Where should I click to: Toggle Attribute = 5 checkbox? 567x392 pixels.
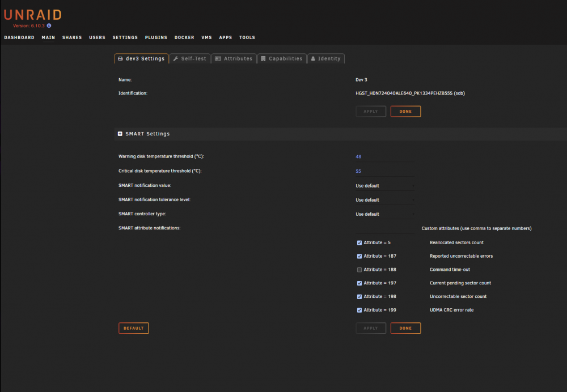coord(359,243)
